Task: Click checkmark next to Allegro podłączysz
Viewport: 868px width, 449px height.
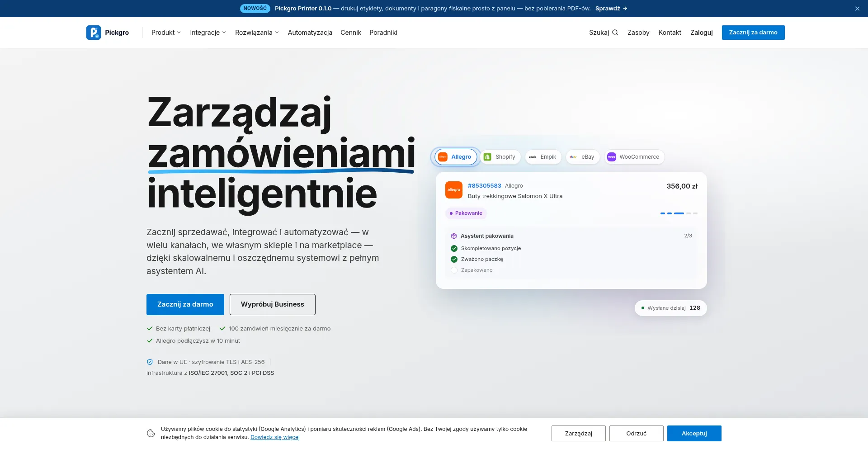Action: pos(150,341)
